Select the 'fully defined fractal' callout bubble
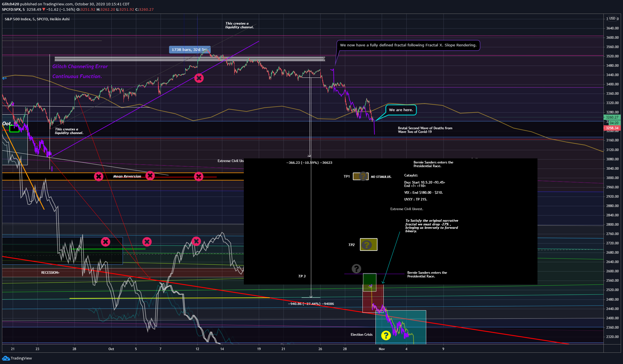623x364 pixels. pyautogui.click(x=408, y=45)
